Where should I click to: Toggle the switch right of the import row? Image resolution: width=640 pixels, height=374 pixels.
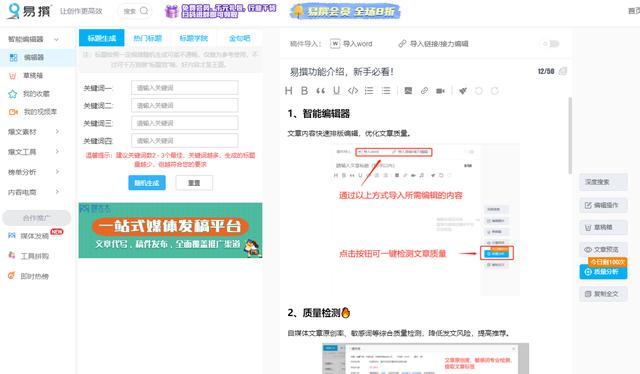coord(551,44)
